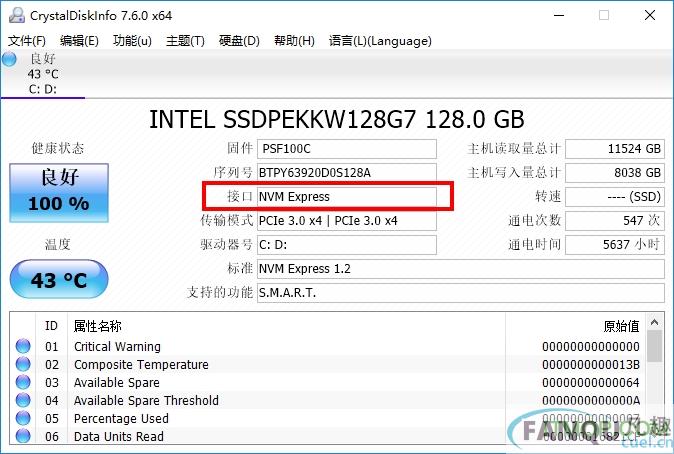The height and width of the screenshot is (454, 674).
Task: Select the blue disk status orb at top
Action: pos(9,59)
